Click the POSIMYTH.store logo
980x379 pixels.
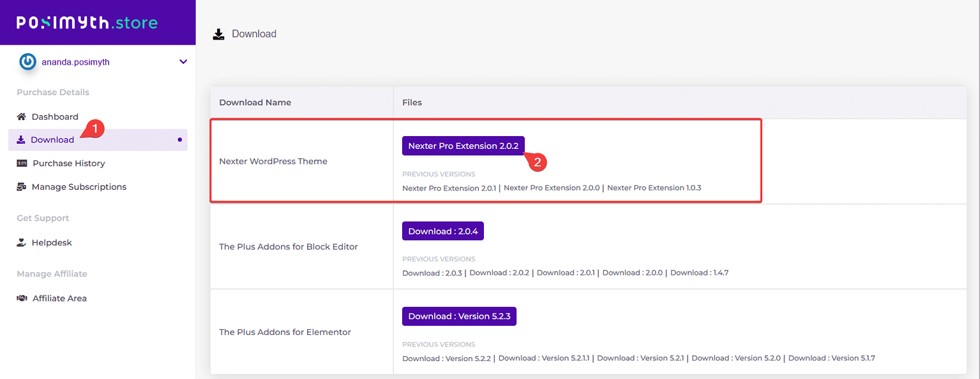pos(87,23)
